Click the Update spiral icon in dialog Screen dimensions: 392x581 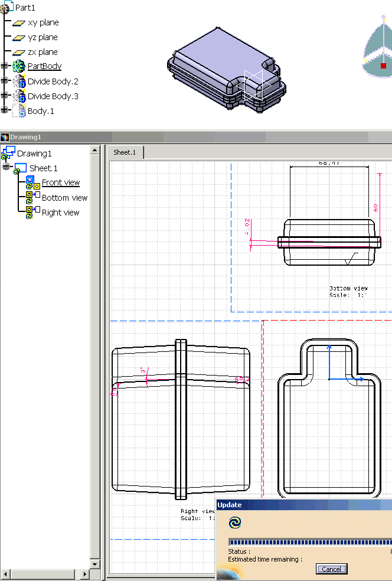click(235, 523)
